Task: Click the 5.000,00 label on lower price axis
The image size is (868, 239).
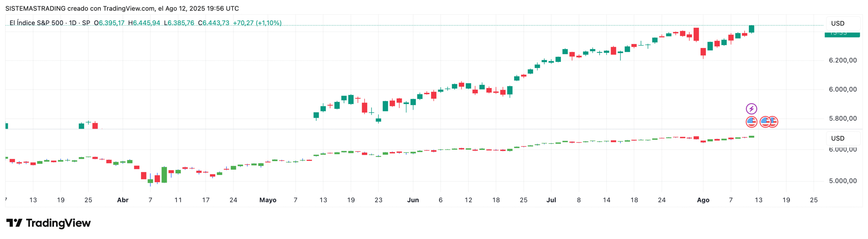Action: [842, 181]
